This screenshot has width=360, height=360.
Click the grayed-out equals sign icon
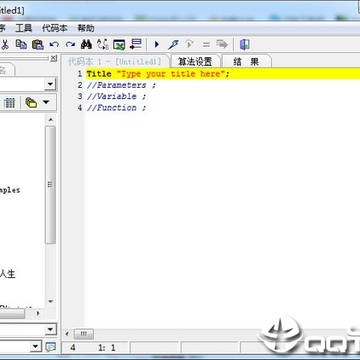tap(207, 45)
